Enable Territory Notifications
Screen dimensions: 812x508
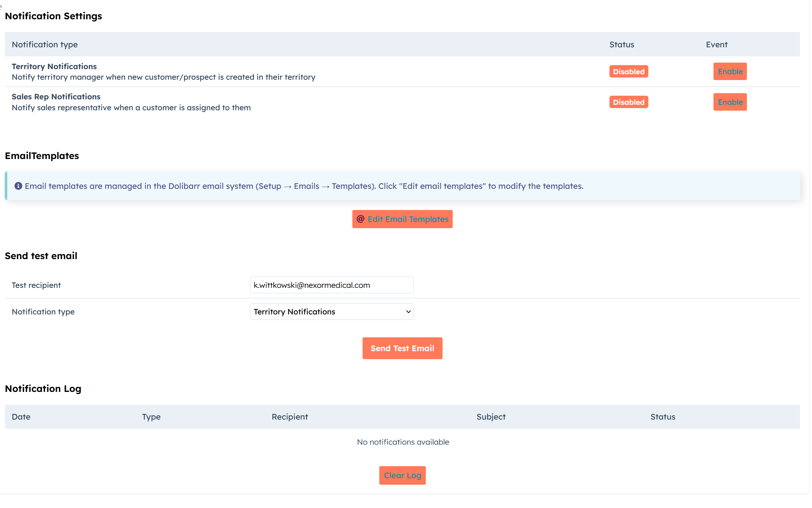click(729, 71)
